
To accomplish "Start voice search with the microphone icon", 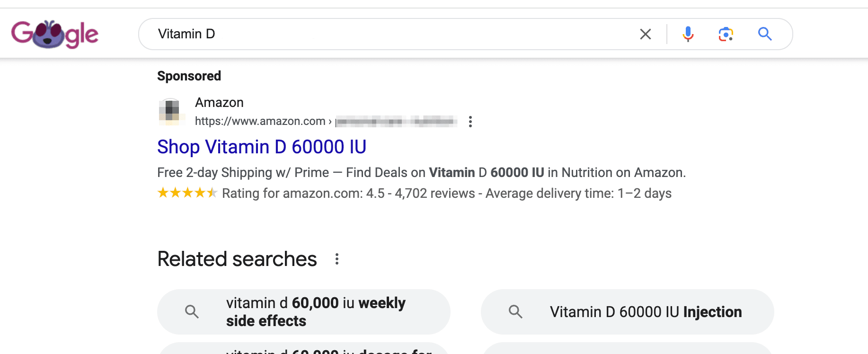I will (x=688, y=34).
